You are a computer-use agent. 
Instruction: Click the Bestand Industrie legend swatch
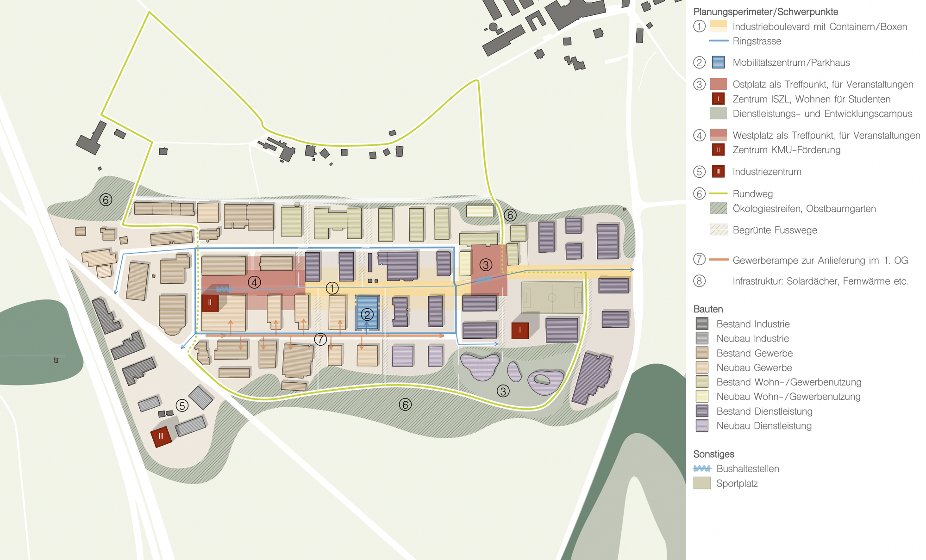702,324
